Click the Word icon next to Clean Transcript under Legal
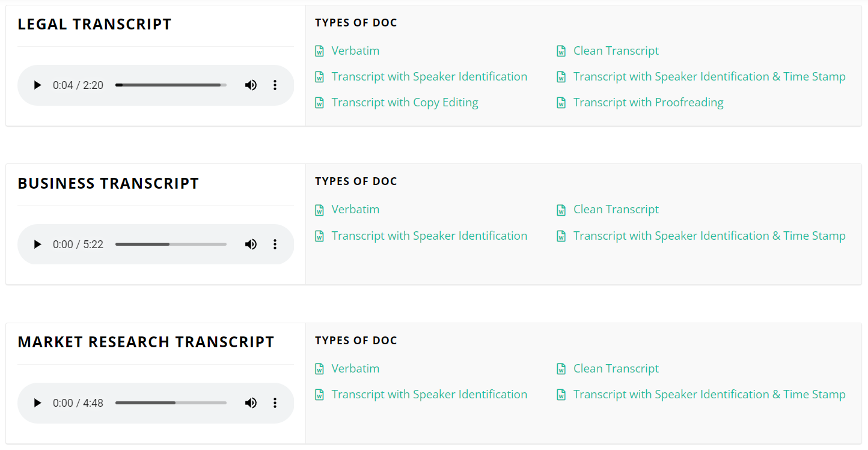 point(561,50)
